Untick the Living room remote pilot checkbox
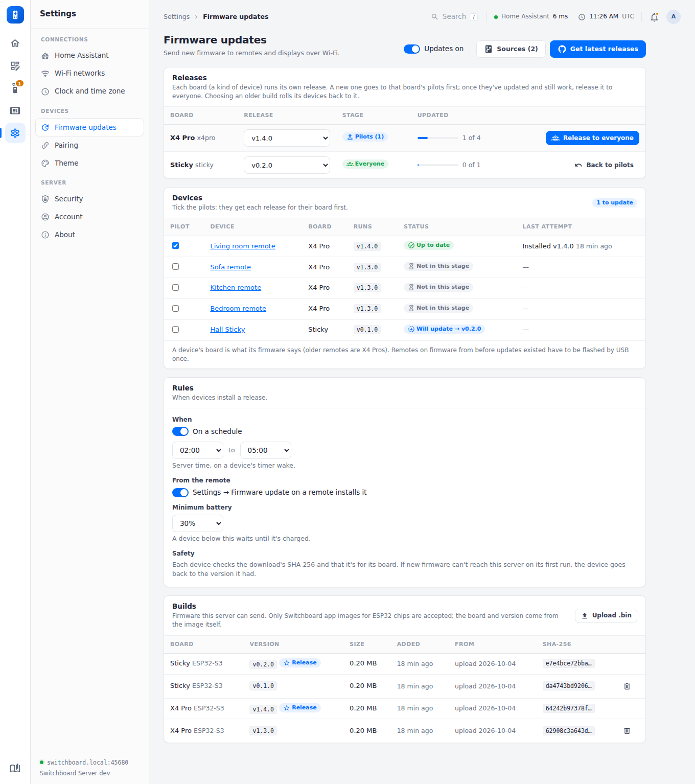This screenshot has width=695, height=784. [176, 246]
